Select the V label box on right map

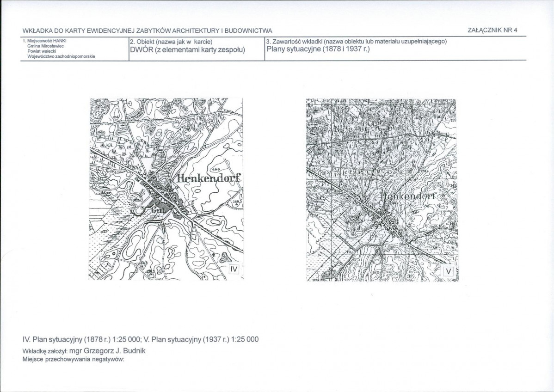tap(449, 271)
